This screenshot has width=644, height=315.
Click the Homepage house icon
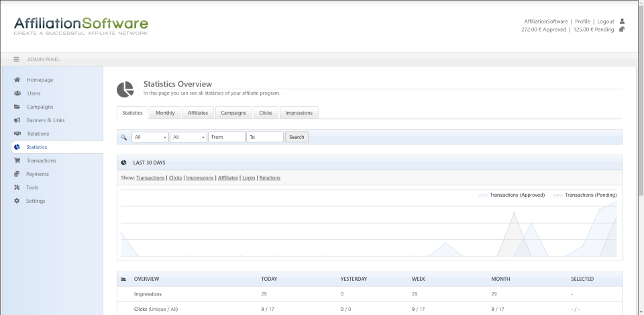[17, 80]
